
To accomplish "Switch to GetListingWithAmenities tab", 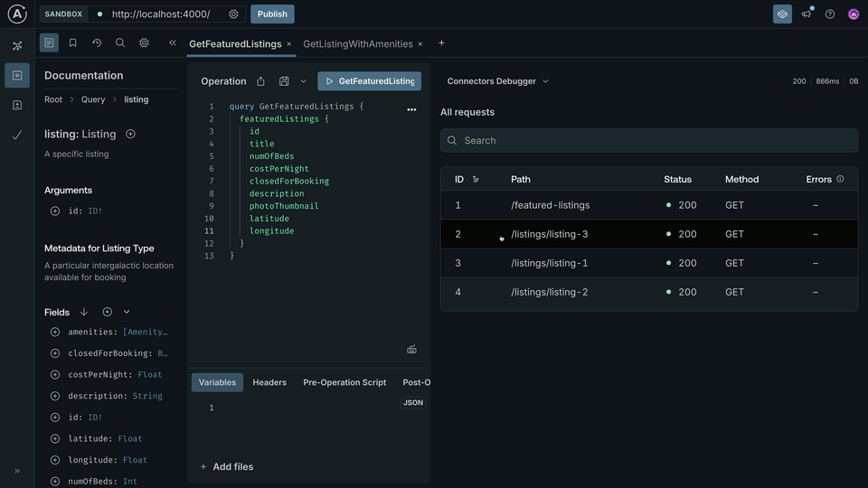I will click(358, 43).
